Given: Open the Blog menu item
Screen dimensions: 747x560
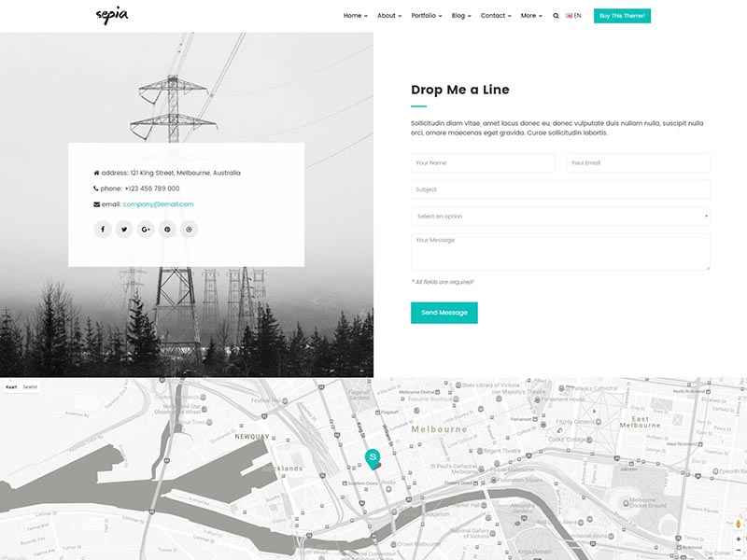Looking at the screenshot, I should coord(460,16).
